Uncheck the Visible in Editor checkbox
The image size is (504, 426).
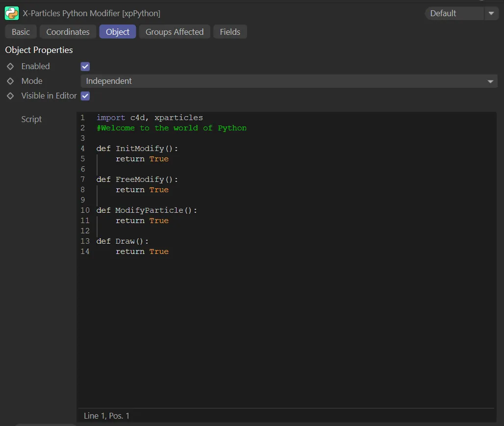tap(85, 96)
